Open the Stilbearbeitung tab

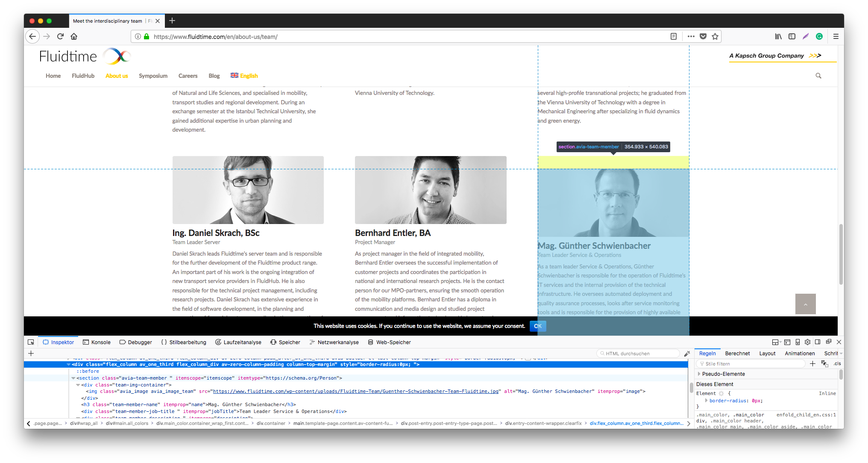tap(184, 342)
